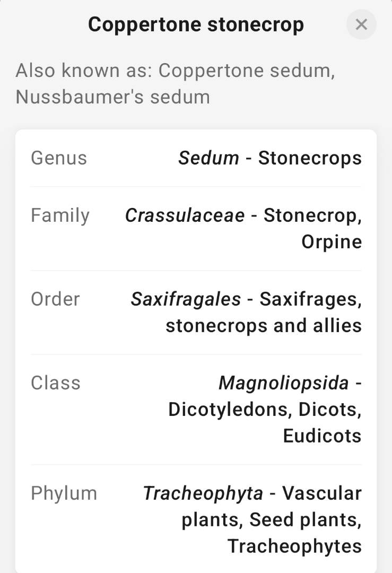The height and width of the screenshot is (573, 392).
Task: Open the Tracheophyta phylum name
Action: (203, 493)
